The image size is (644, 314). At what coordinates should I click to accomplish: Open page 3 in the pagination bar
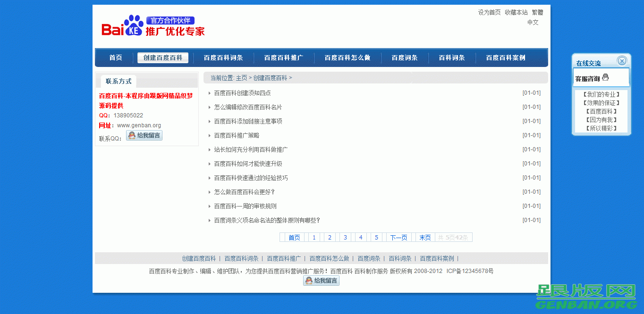pyautogui.click(x=345, y=237)
